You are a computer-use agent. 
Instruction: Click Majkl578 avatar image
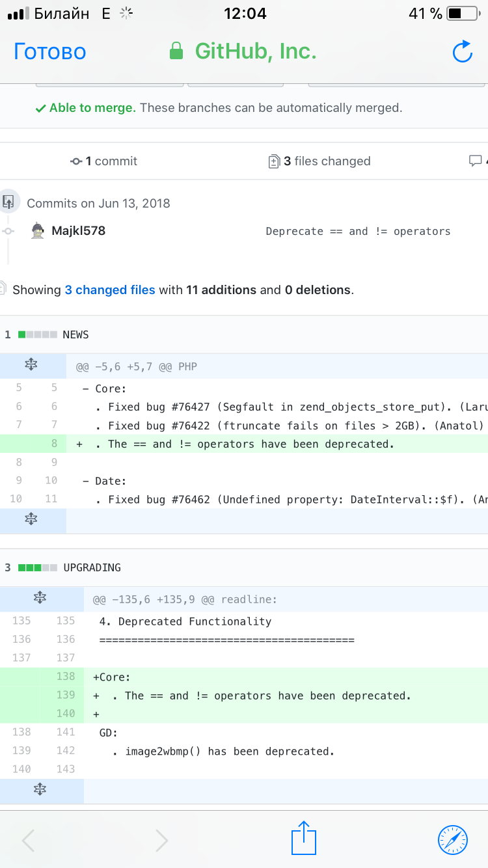38,231
